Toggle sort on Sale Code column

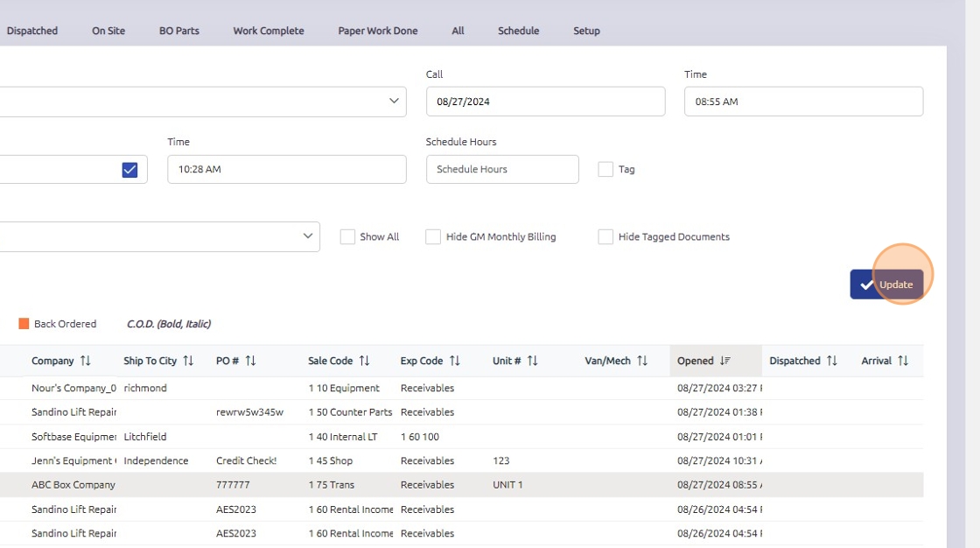(x=364, y=361)
